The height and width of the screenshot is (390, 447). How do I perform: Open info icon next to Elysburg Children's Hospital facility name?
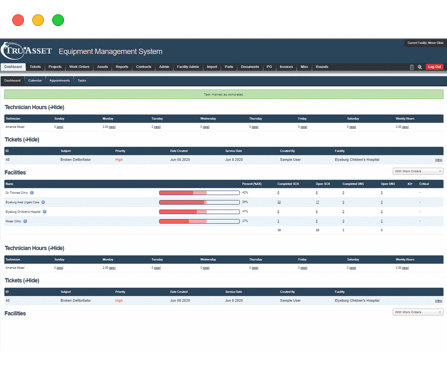click(44, 212)
